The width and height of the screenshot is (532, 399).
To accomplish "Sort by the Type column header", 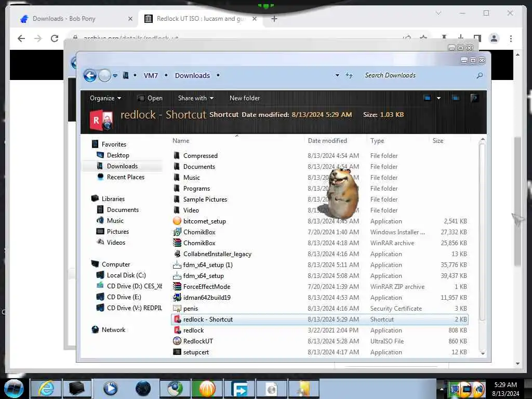I will pos(377,140).
